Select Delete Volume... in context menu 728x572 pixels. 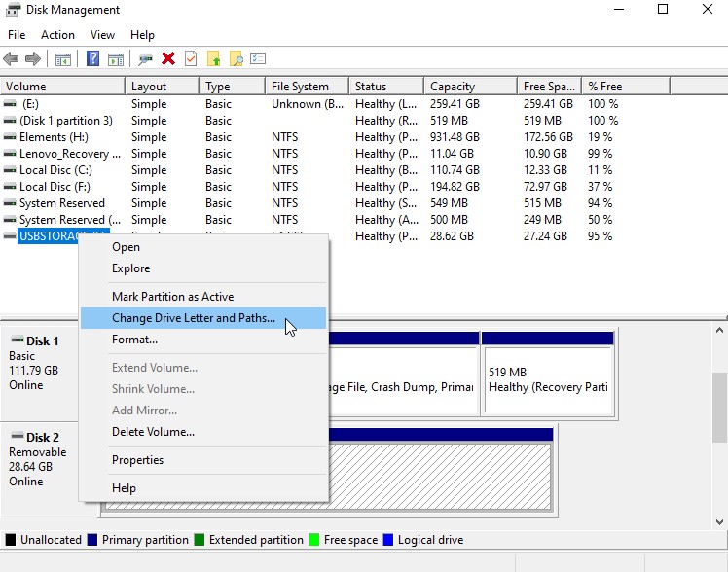(x=153, y=432)
